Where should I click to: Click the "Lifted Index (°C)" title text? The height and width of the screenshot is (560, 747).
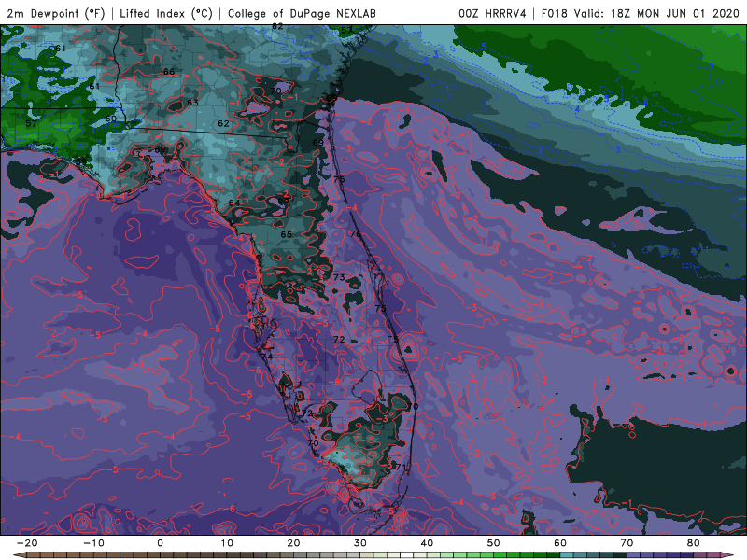(x=166, y=14)
